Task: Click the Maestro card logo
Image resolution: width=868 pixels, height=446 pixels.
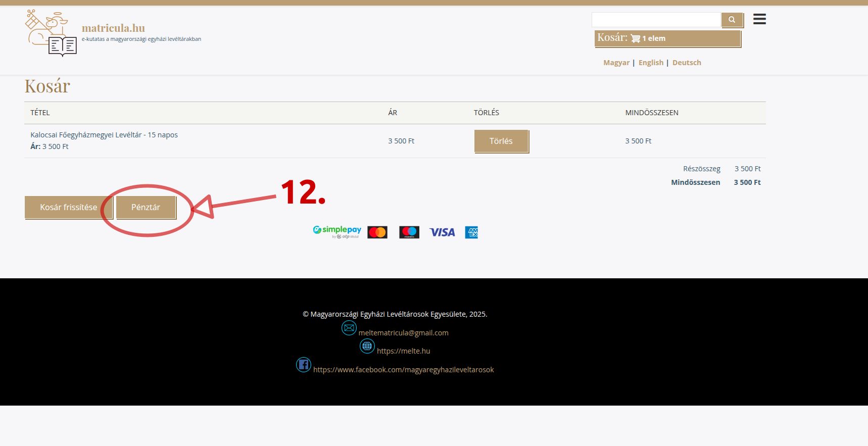Action: click(x=409, y=232)
